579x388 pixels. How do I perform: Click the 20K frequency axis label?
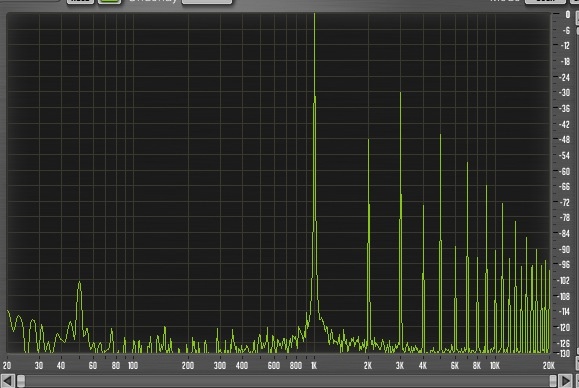[549, 365]
